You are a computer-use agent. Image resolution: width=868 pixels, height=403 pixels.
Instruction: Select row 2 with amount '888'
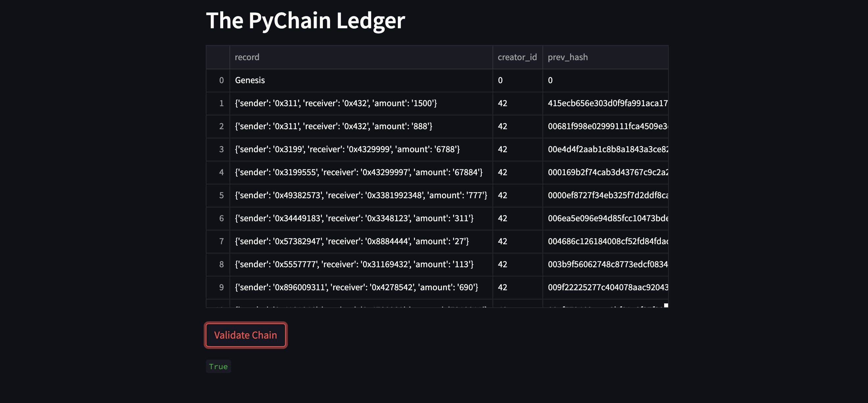click(x=334, y=126)
